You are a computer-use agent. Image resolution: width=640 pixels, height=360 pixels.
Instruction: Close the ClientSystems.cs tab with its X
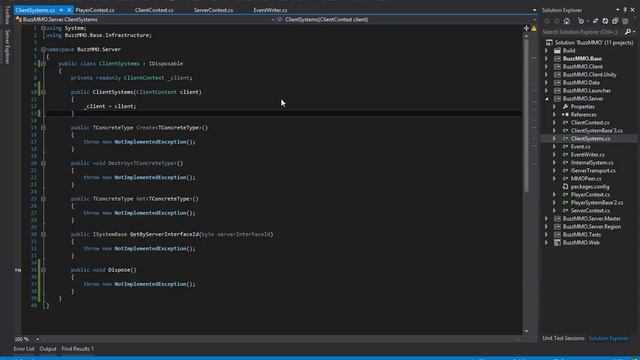[69, 10]
